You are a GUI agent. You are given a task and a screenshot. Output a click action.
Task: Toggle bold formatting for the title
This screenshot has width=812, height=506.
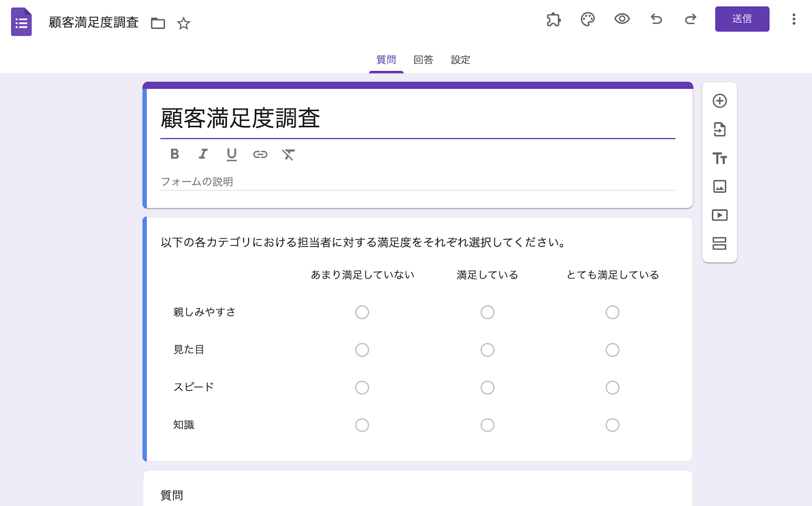174,155
